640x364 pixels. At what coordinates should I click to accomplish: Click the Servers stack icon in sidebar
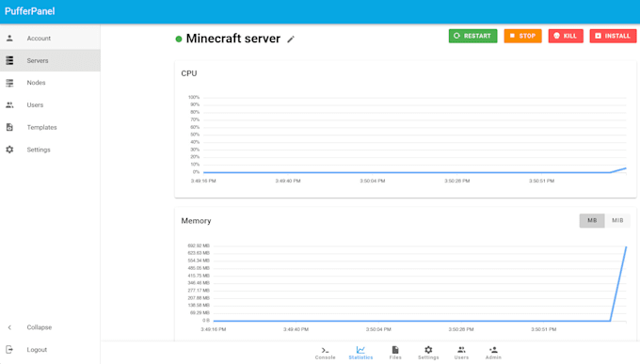[9, 60]
